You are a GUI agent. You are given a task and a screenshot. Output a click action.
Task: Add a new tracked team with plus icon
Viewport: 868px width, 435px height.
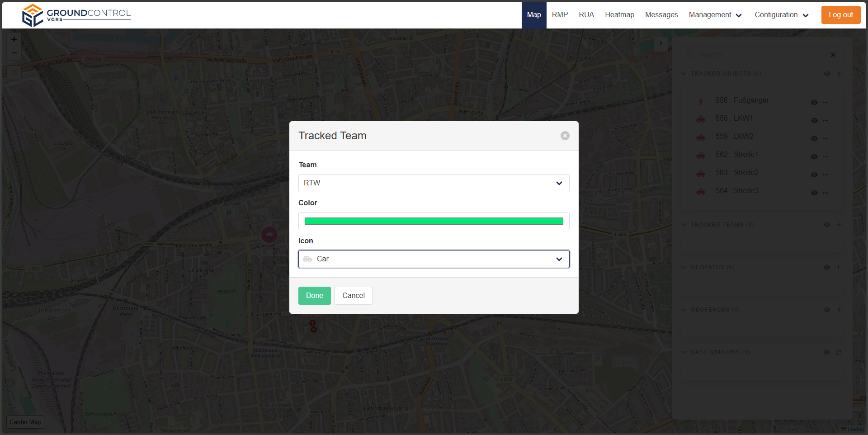839,225
